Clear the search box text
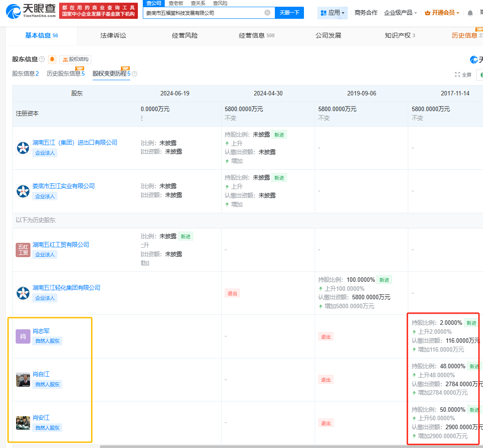Viewport: 483px width, 448px height. coord(267,13)
